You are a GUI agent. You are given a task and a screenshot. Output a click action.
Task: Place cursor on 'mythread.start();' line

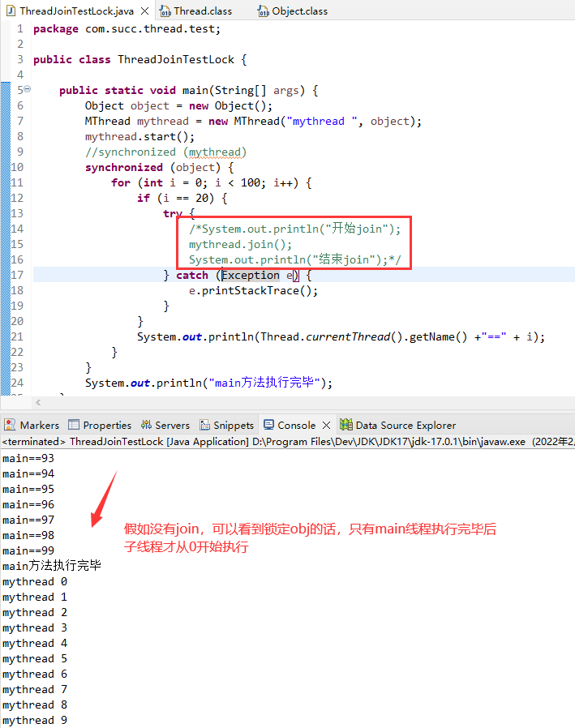pos(139,136)
